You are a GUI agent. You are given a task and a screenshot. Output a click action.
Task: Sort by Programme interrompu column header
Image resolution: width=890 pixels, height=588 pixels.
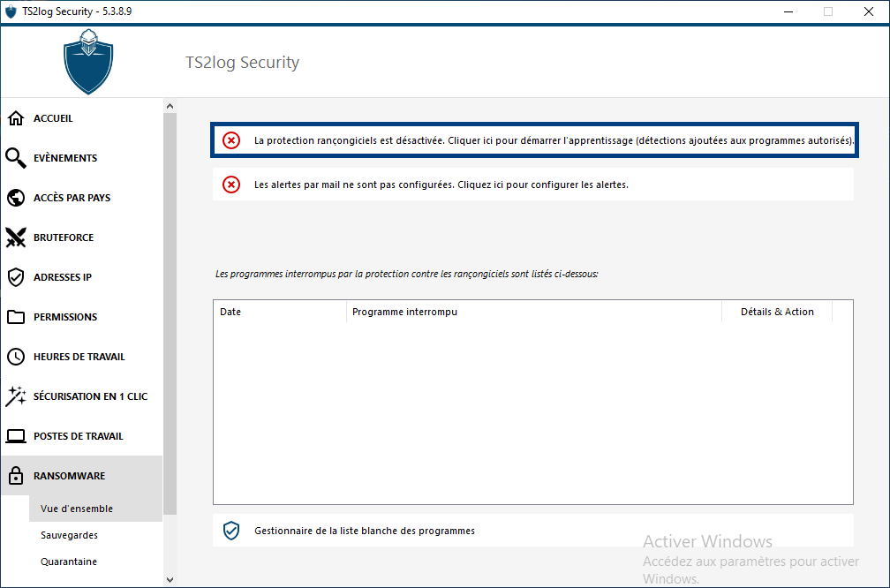534,312
